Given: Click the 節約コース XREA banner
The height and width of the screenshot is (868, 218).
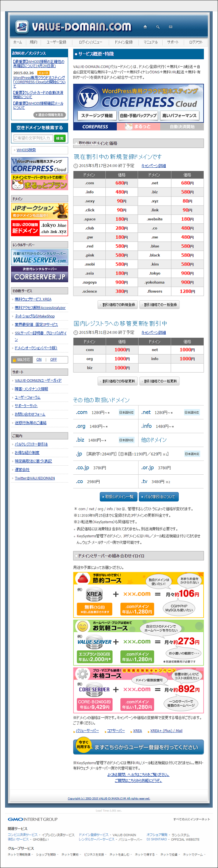Looking at the screenshot, I should click(139, 595).
